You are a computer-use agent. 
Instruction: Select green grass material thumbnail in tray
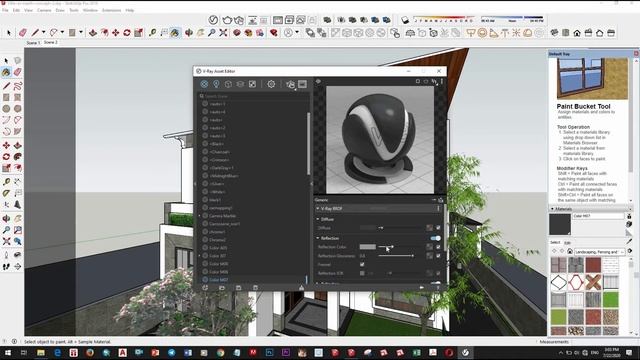click(611, 300)
